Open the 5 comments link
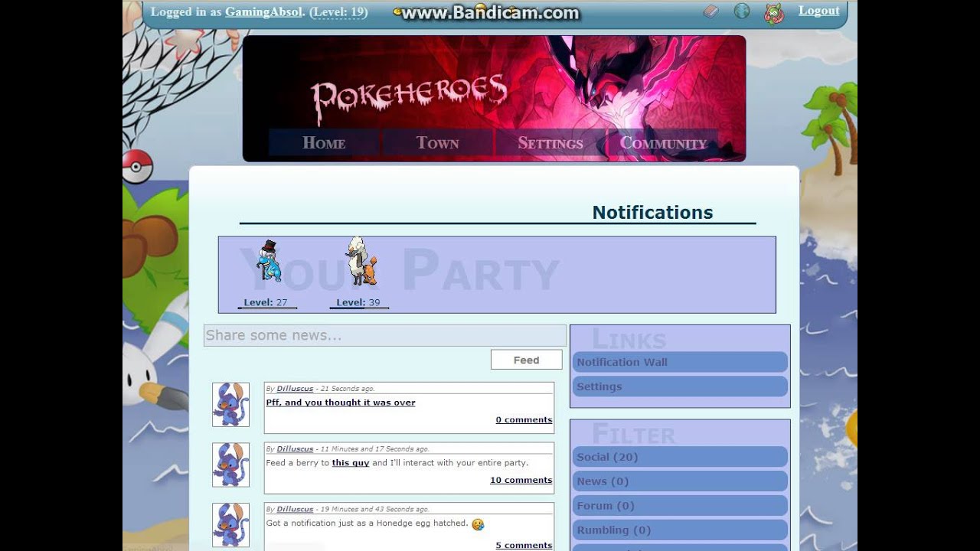 pos(524,545)
